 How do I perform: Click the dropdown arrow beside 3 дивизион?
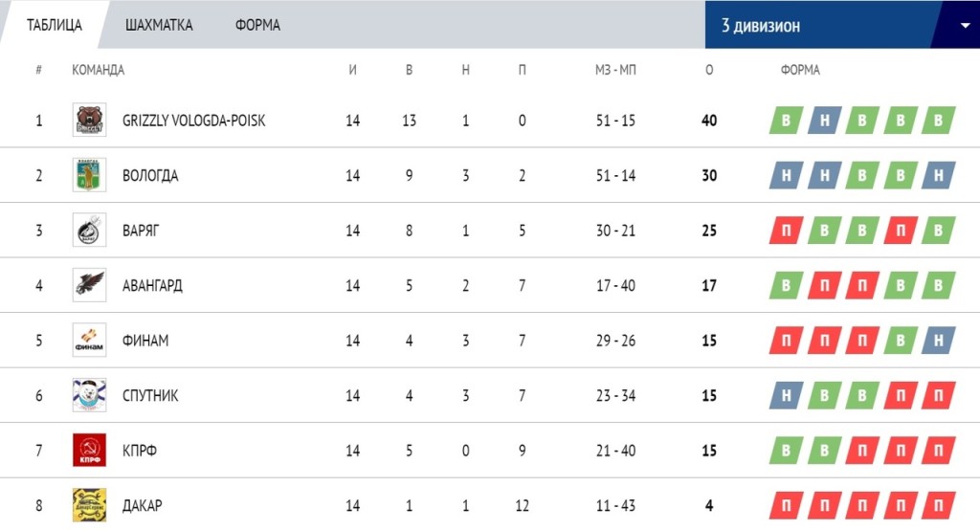tap(965, 26)
